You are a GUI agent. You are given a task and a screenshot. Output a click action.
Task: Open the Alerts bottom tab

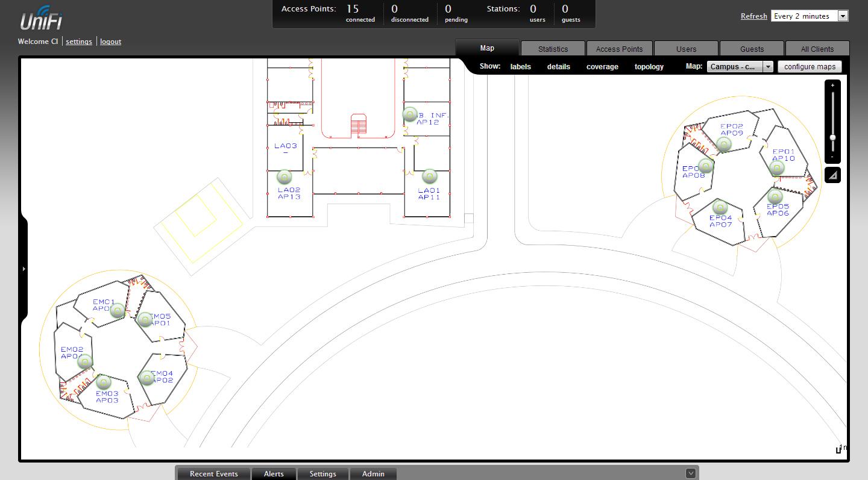[x=274, y=474]
